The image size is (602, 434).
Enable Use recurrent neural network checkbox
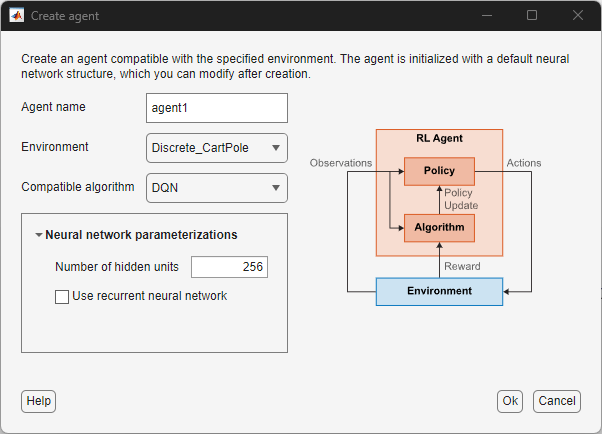62,297
